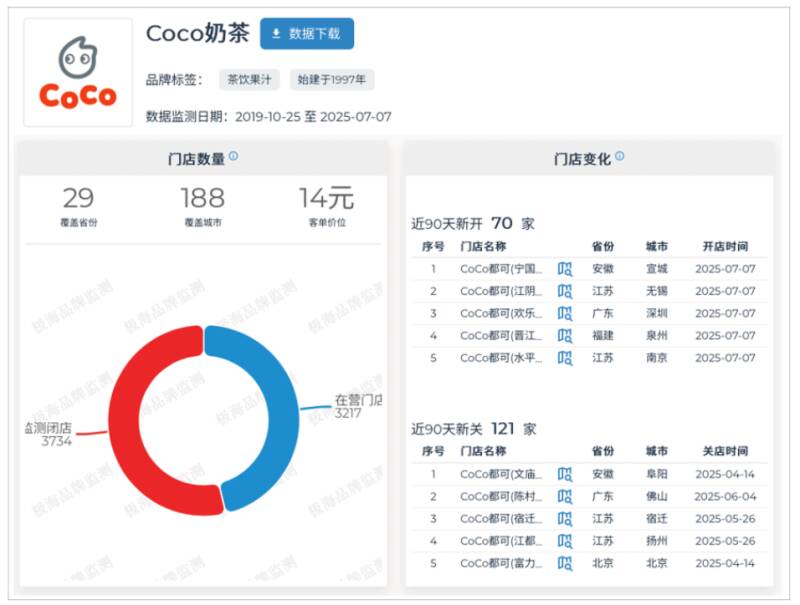The image size is (800, 605).
Task: Click the 数据下载 download button
Action: [x=307, y=34]
